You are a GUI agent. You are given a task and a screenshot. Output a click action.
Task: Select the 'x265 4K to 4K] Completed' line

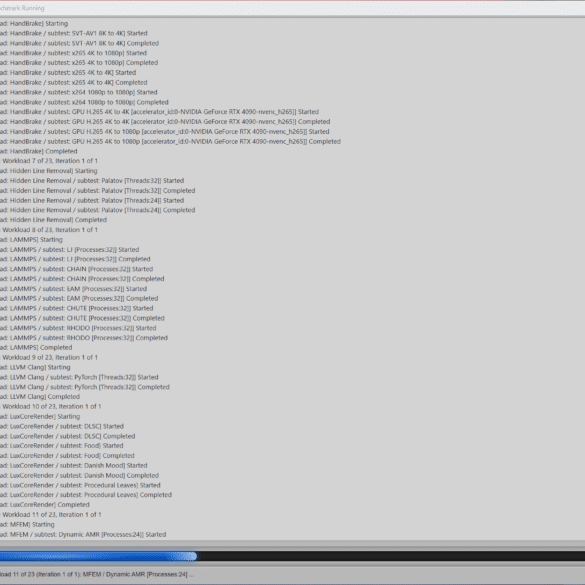[73, 82]
